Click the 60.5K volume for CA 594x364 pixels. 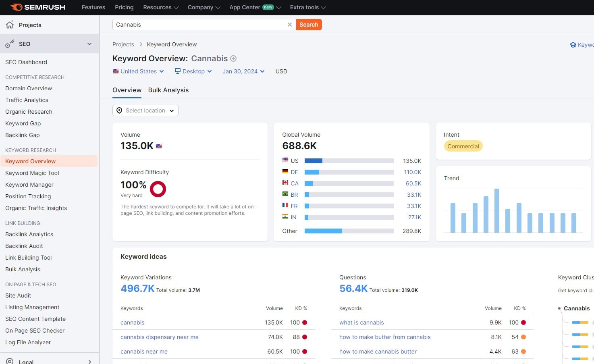(x=413, y=183)
